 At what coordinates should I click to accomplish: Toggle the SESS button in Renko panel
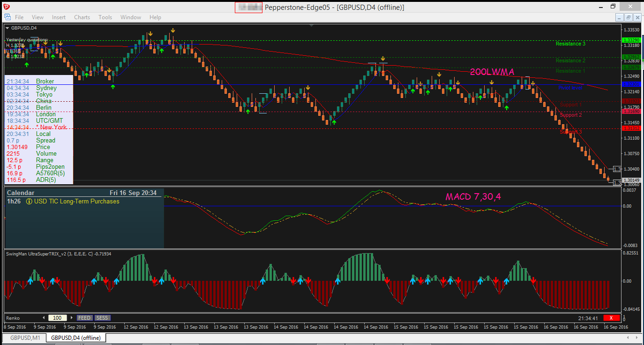[x=102, y=318]
